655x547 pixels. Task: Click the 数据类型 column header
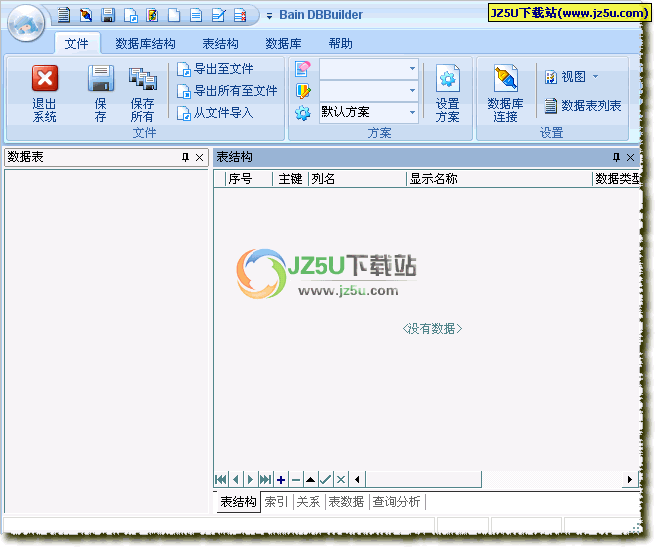point(616,179)
